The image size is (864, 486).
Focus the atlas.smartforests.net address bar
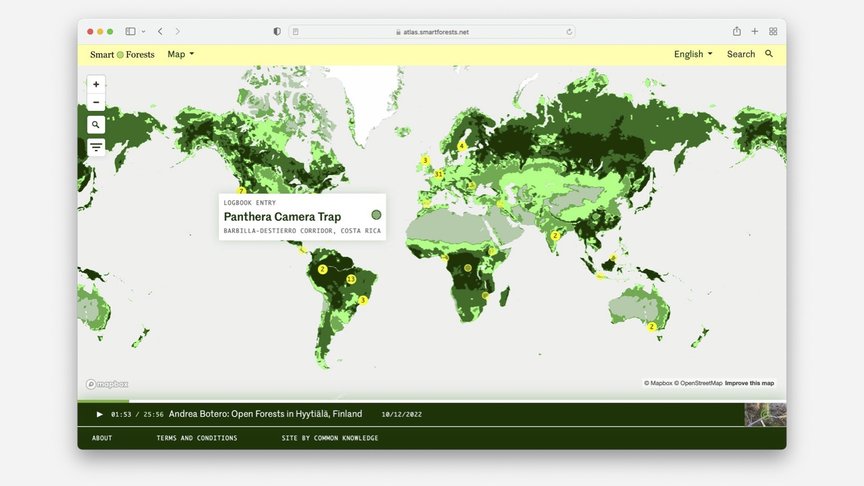pos(432,32)
